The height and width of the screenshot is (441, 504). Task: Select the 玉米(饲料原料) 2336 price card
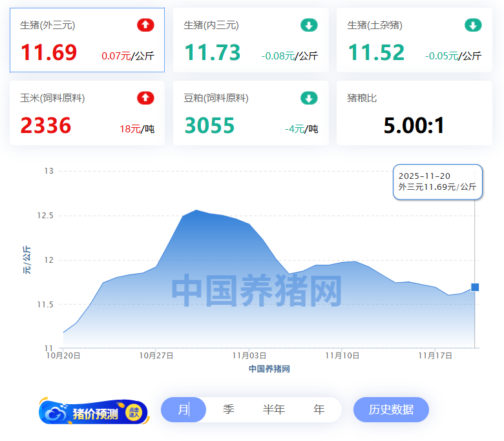click(87, 113)
